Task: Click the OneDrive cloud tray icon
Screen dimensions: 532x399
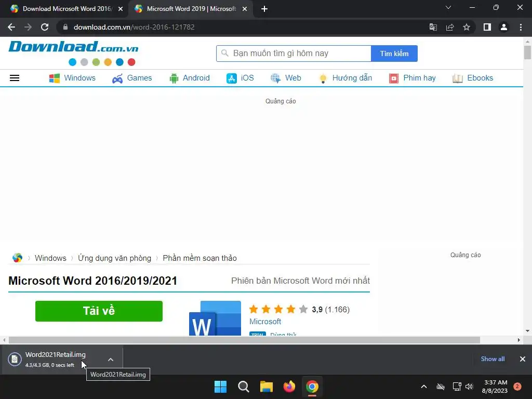Action: click(441, 387)
